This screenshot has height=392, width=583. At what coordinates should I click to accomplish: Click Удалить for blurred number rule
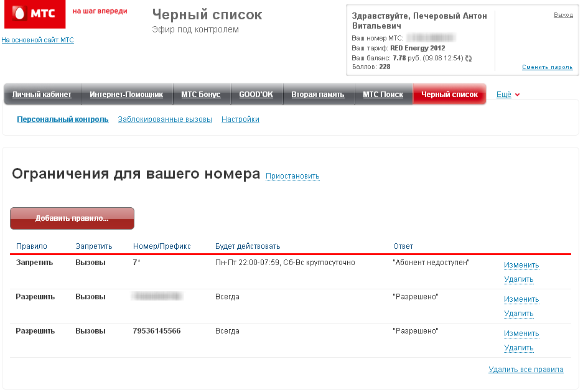(519, 314)
